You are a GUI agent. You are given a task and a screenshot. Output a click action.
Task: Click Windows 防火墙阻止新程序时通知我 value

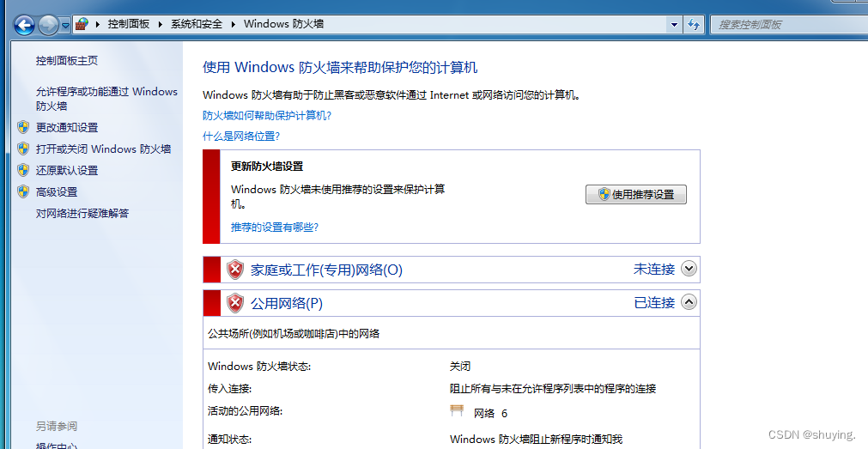[x=537, y=439]
